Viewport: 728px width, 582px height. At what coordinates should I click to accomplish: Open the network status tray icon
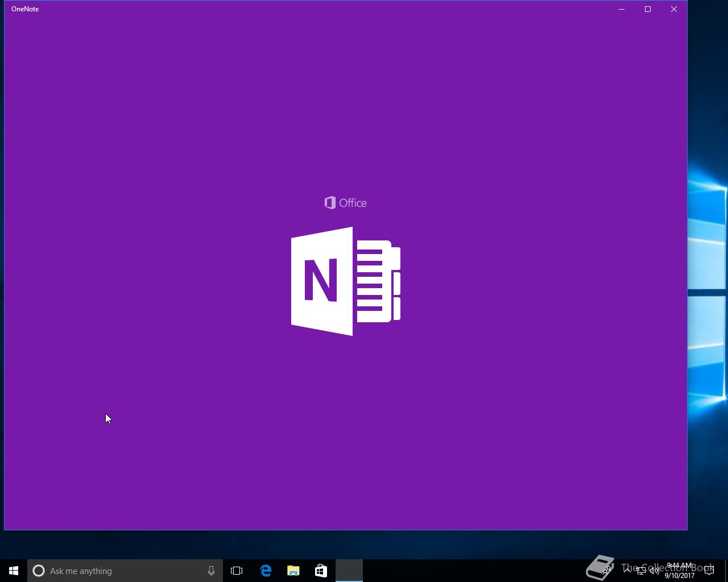click(x=641, y=571)
